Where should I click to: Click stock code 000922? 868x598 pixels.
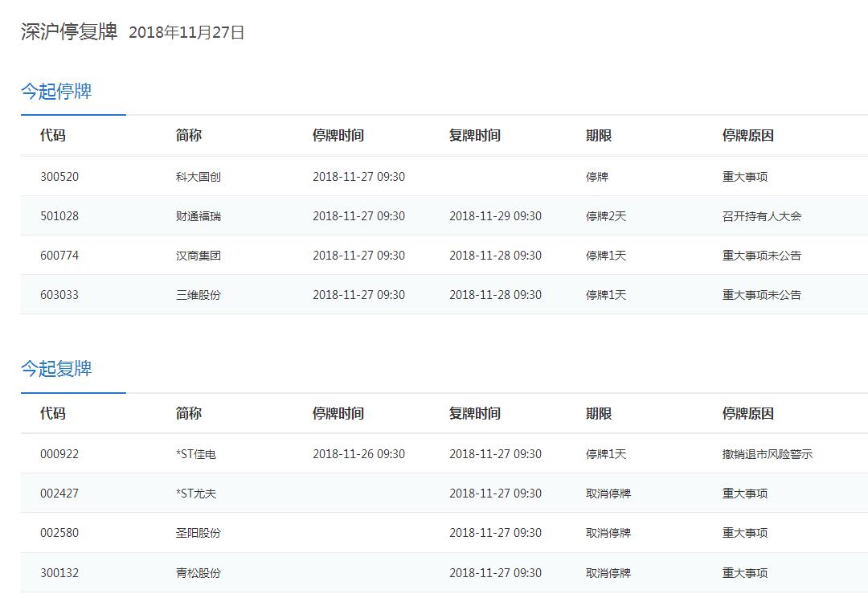click(59, 454)
